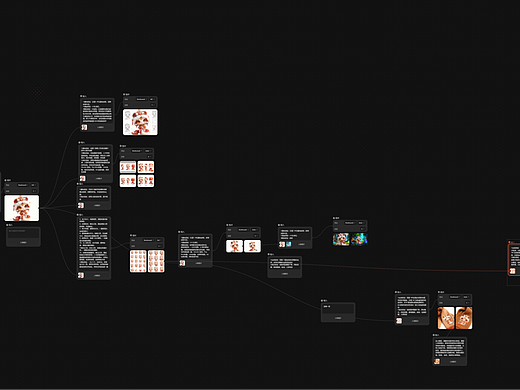Open second-row dropdown on source character image node
This screenshot has width=520, height=390.
click(x=34, y=191)
